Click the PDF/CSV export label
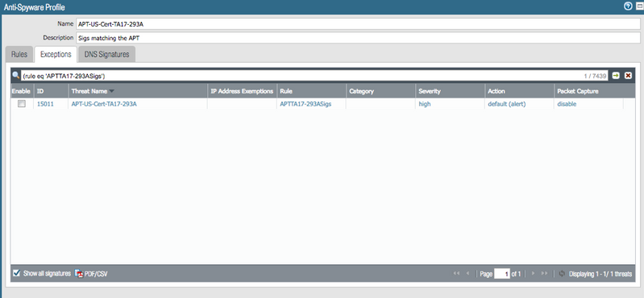Screen dimensions: 644x298 96,274
